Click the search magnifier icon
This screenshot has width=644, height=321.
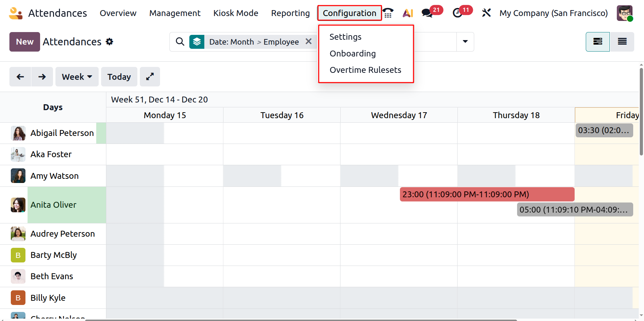180,42
